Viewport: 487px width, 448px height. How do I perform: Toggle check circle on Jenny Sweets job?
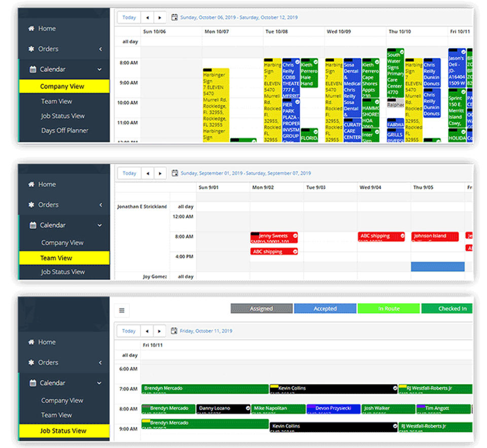click(295, 236)
